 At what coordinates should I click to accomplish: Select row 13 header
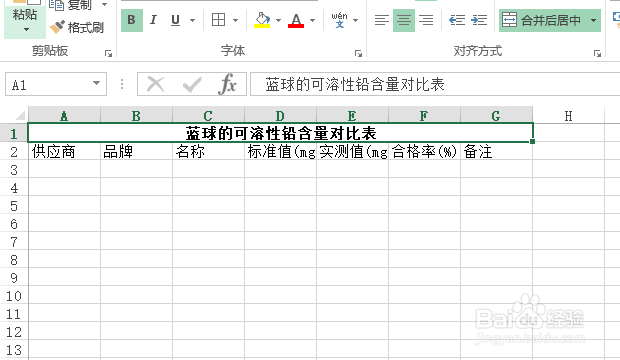coord(14,350)
